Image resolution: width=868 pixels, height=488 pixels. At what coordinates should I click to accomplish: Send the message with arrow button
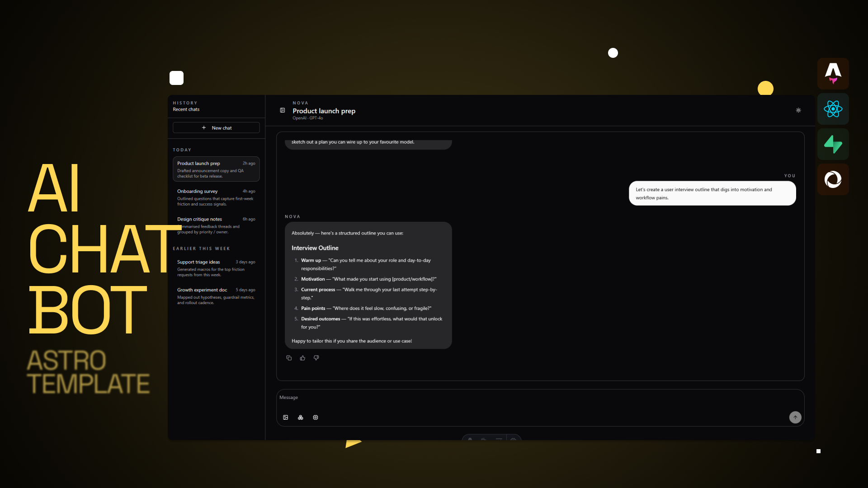click(x=795, y=418)
